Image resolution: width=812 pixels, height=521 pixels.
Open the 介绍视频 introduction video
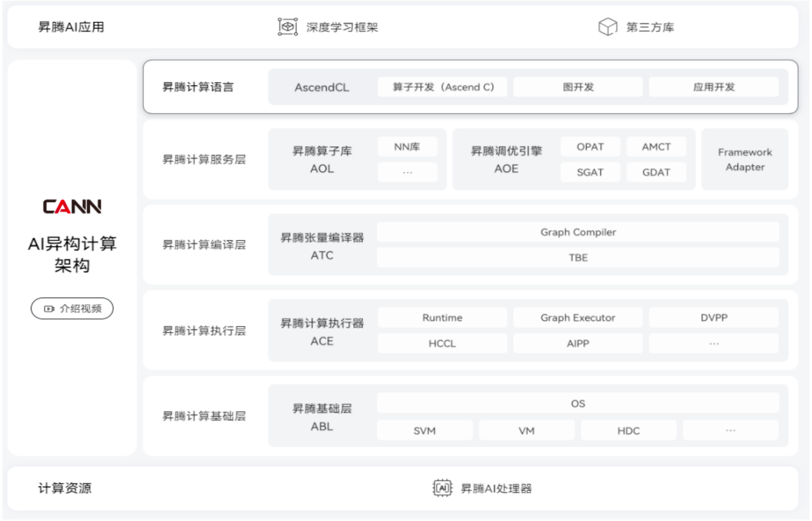pos(72,309)
